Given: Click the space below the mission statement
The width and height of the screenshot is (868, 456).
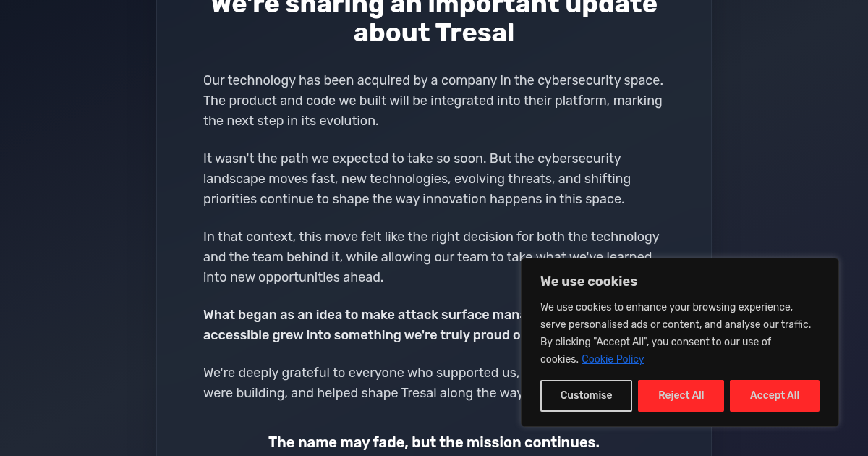Looking at the screenshot, I should tap(433, 452).
